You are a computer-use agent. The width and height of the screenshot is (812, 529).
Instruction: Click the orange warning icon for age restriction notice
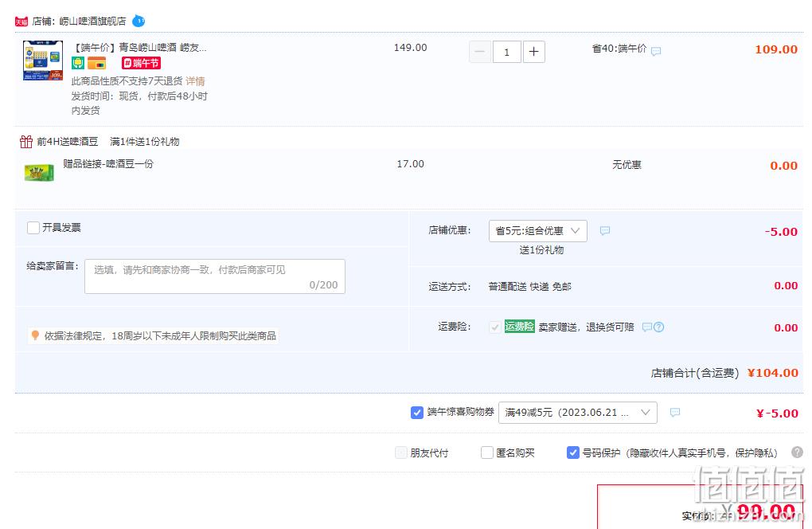click(35, 335)
